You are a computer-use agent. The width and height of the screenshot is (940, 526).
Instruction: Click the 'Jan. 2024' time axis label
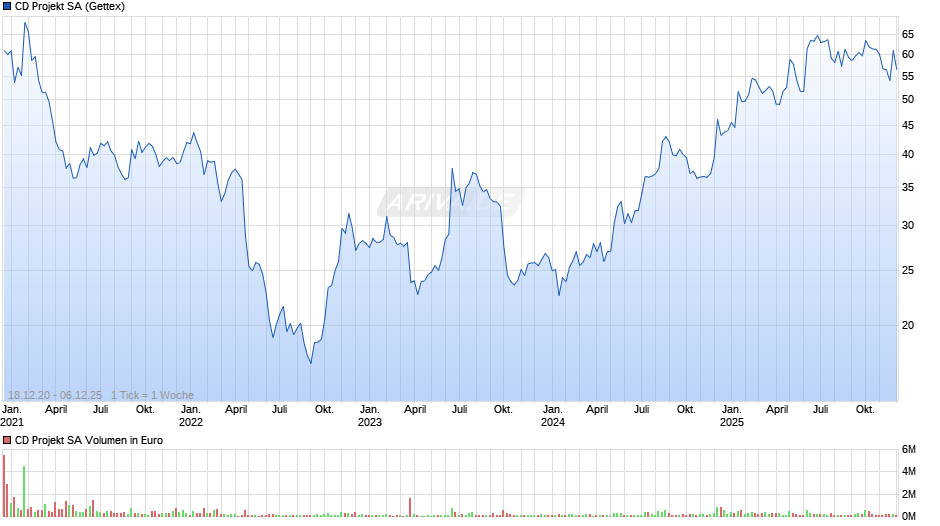pos(553,416)
